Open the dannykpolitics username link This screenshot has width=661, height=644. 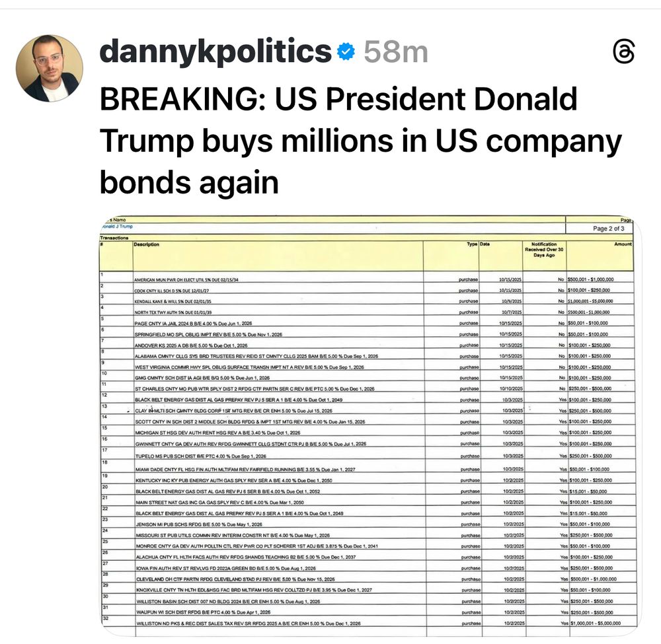click(x=215, y=52)
